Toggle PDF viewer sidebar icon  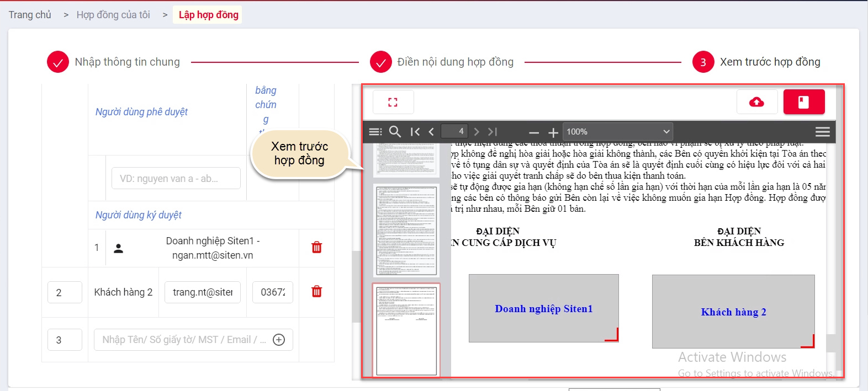(x=375, y=132)
